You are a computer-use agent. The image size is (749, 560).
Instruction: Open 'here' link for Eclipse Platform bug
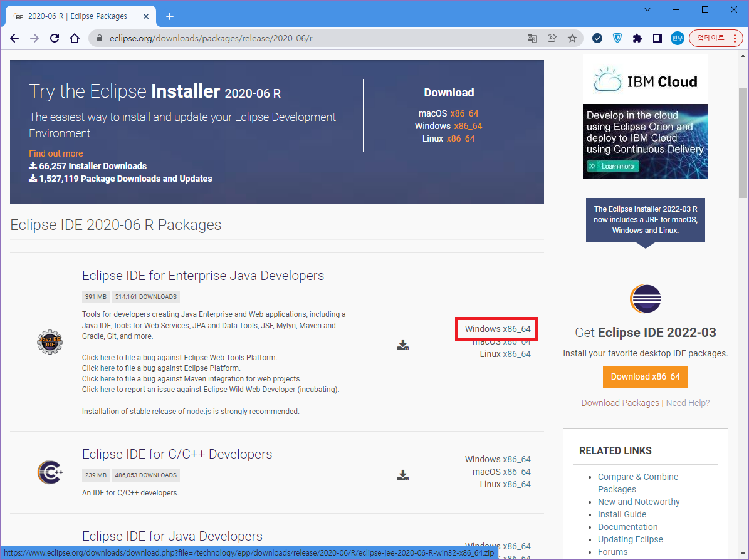[107, 368]
